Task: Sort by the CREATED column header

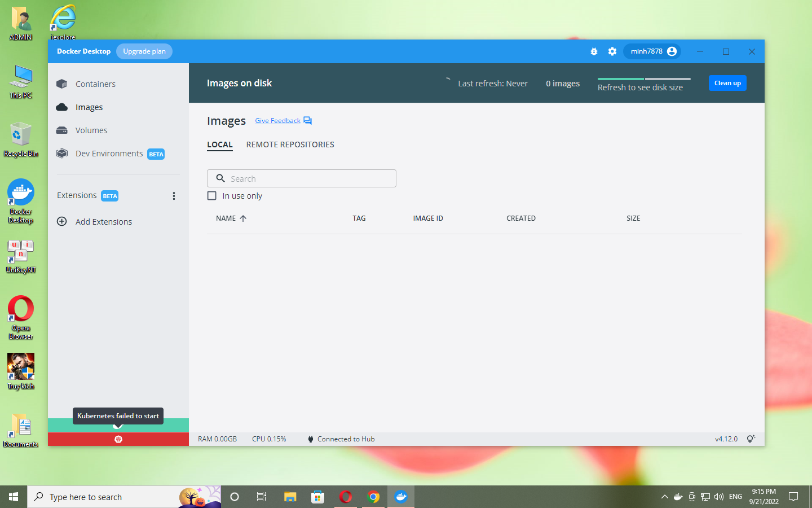Action: [521, 218]
